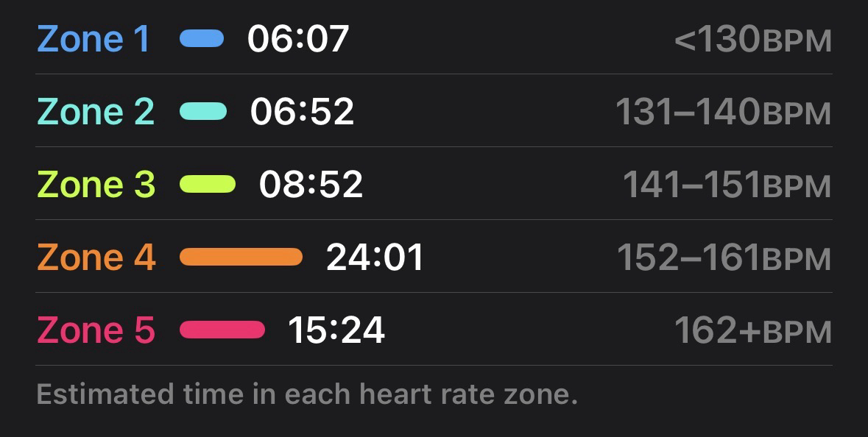Click the Zone 1 label
The width and height of the screenshot is (868, 437).
[93, 39]
